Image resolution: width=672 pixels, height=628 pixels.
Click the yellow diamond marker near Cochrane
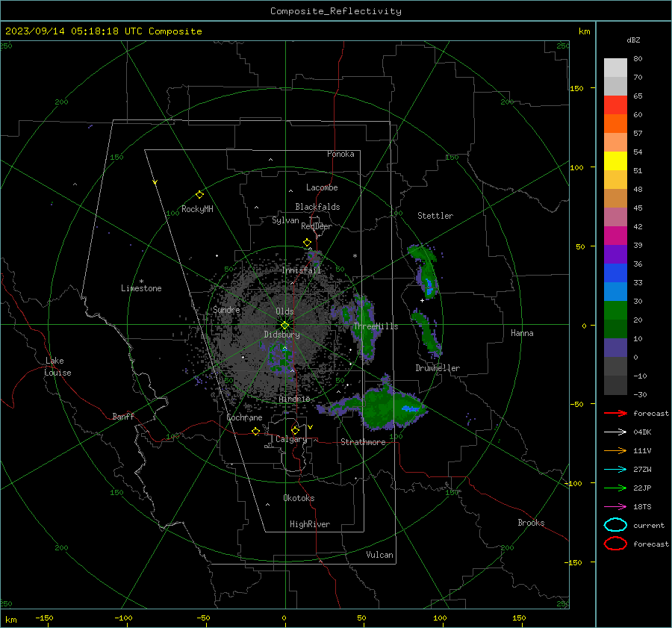pos(255,432)
